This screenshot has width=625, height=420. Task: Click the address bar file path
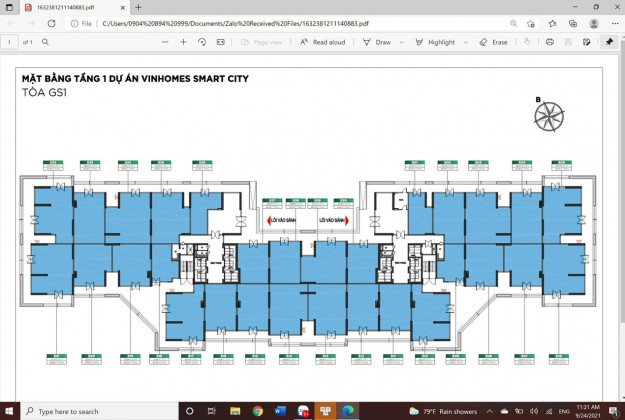[235, 24]
